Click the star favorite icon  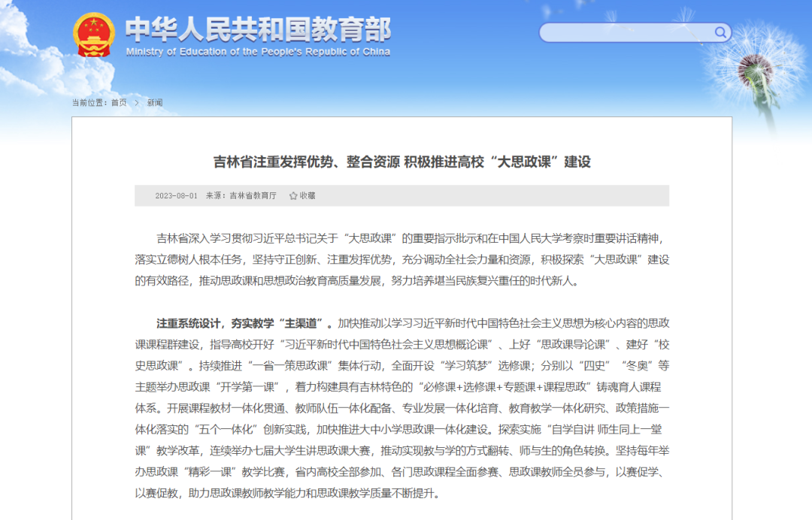293,195
